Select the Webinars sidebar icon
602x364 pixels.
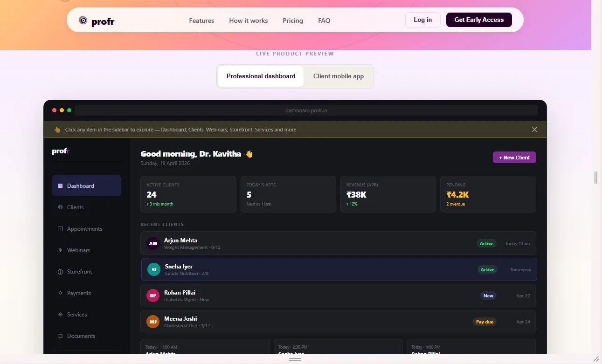(x=60, y=250)
